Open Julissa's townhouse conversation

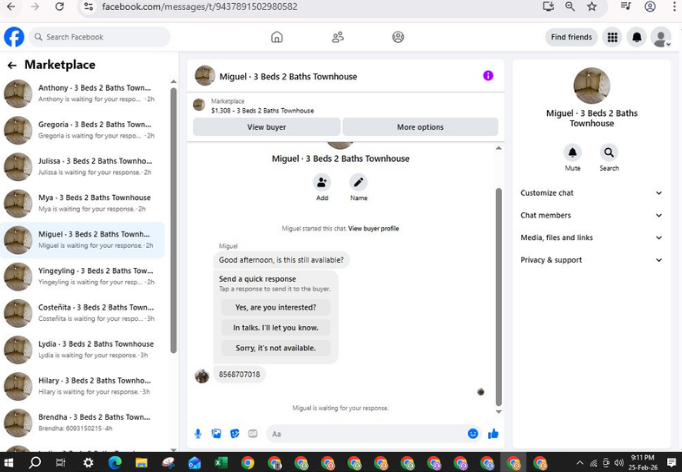click(83, 167)
